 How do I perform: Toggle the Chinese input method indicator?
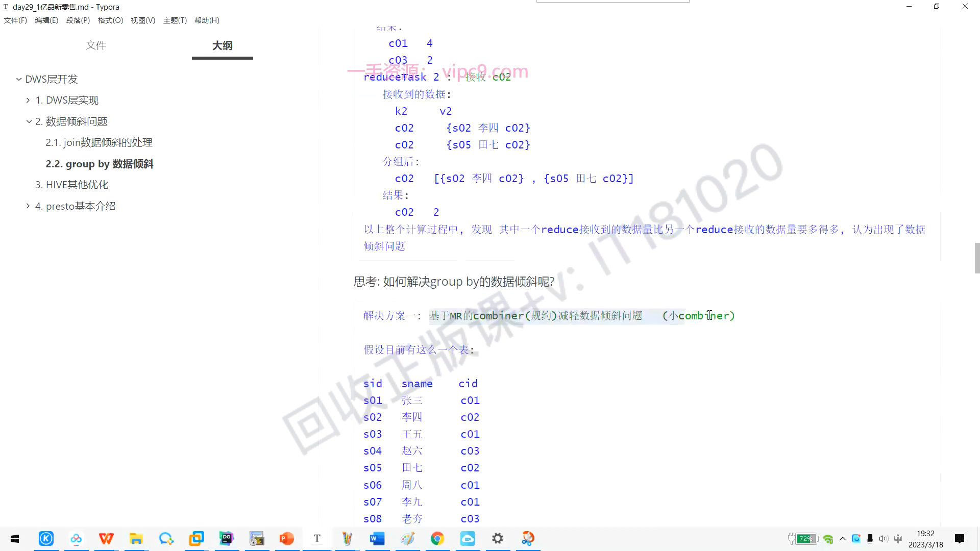coord(898,539)
